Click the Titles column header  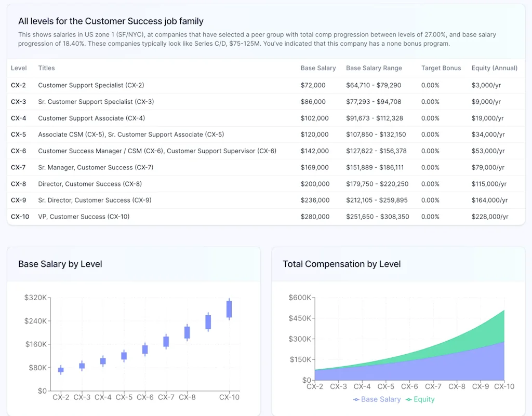tap(46, 68)
